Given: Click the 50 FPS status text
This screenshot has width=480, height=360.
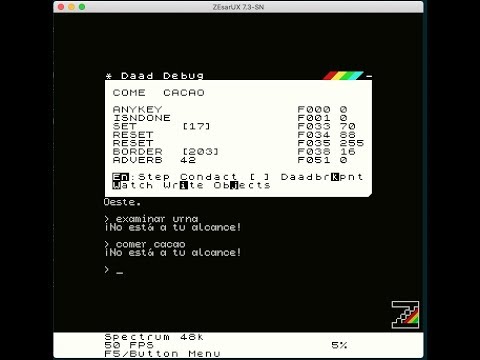Looking at the screenshot, I should click(x=129, y=345).
